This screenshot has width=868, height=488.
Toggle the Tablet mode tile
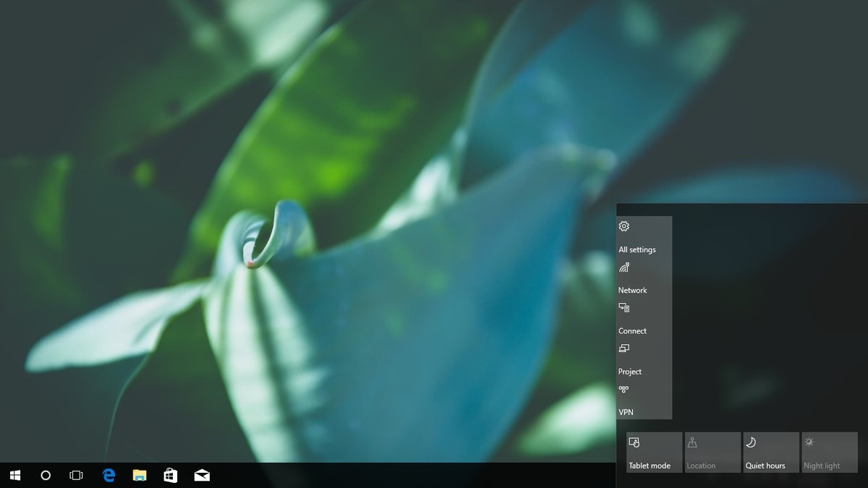pos(654,453)
